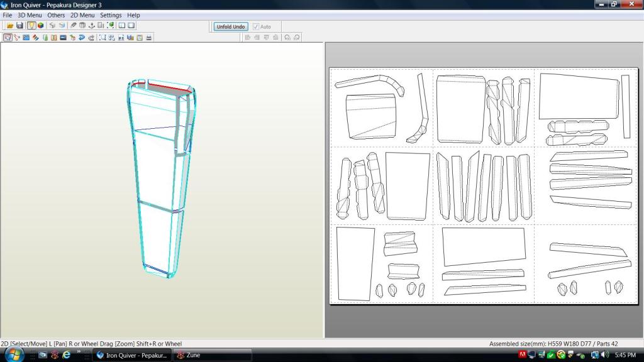
Task: Click the gray cylinder icon in top toolbar
Action: pos(82,25)
